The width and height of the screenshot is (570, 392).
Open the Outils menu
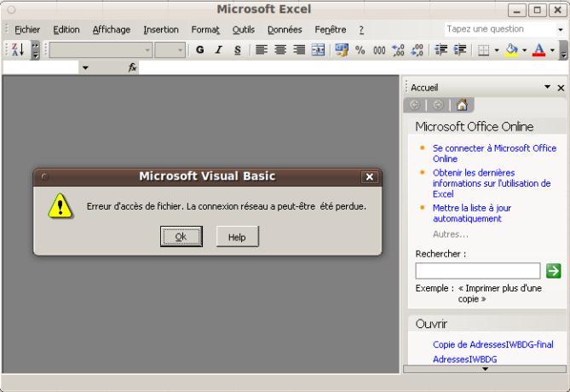coord(244,30)
